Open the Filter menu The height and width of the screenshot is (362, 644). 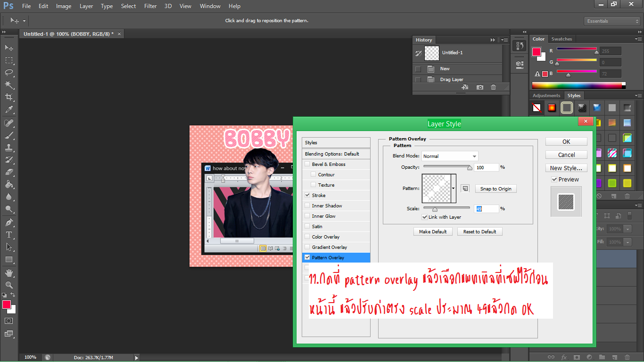(150, 6)
